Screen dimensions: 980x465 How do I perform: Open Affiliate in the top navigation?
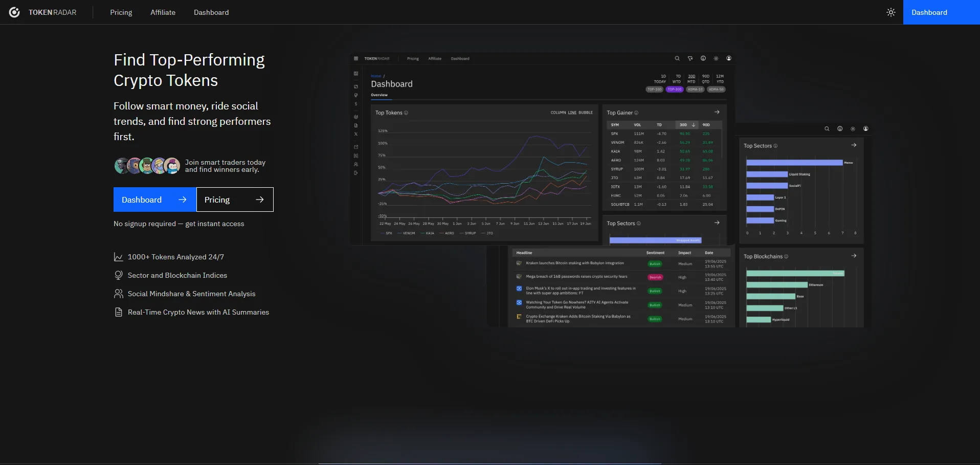click(163, 12)
